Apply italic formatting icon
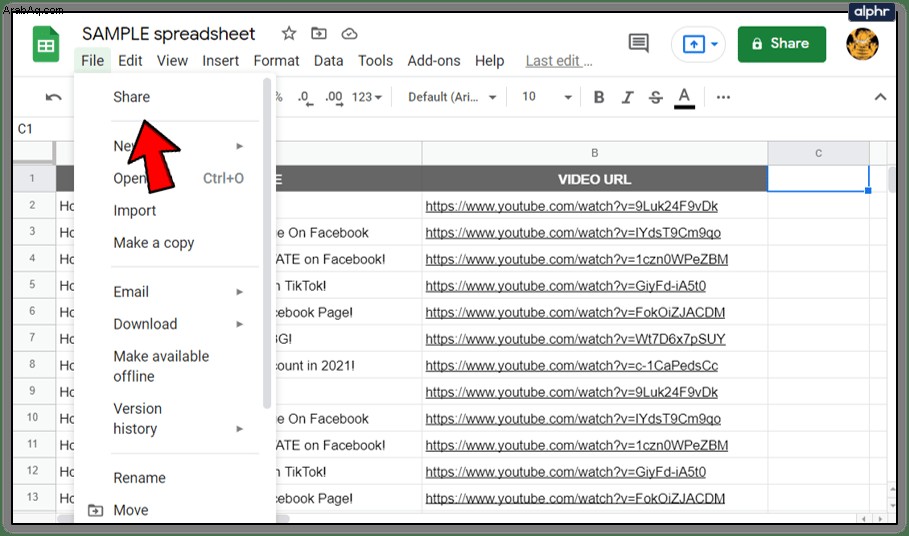This screenshot has width=909, height=536. tap(627, 97)
